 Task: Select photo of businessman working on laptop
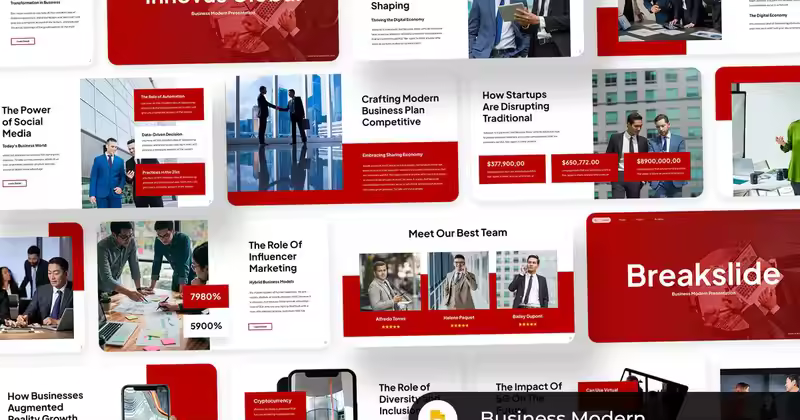click(37, 288)
